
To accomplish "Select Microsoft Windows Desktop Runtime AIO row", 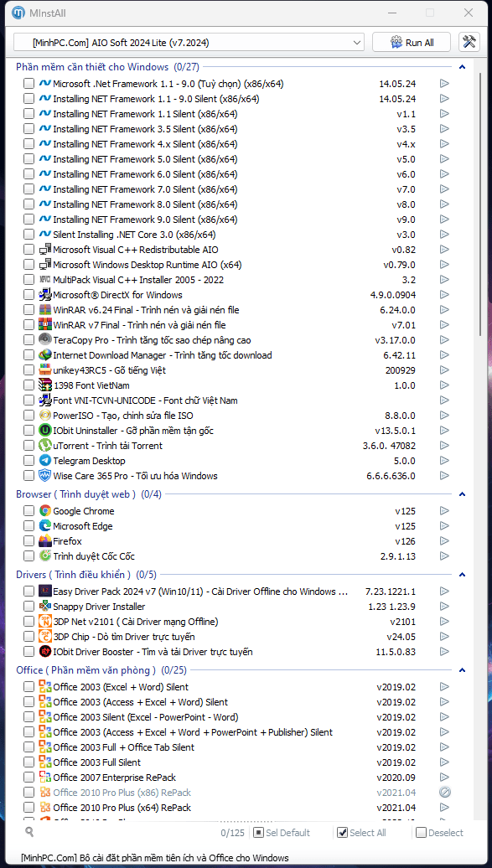I will click(237, 265).
